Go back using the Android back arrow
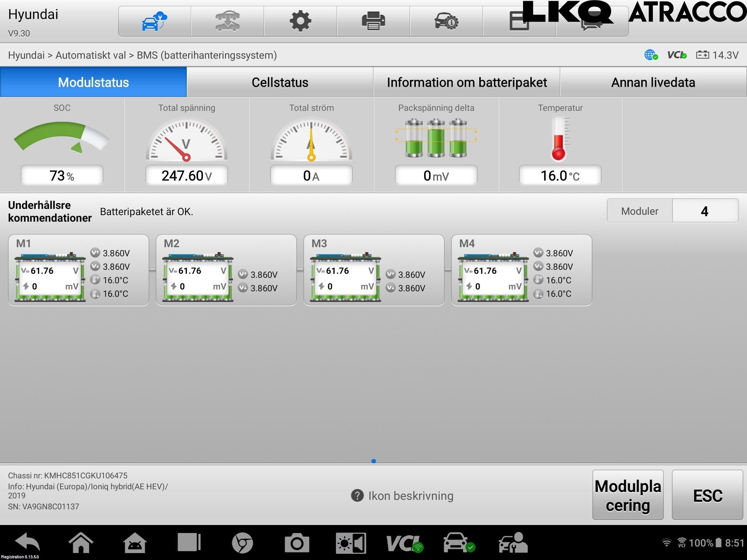747x560 pixels. (x=28, y=542)
